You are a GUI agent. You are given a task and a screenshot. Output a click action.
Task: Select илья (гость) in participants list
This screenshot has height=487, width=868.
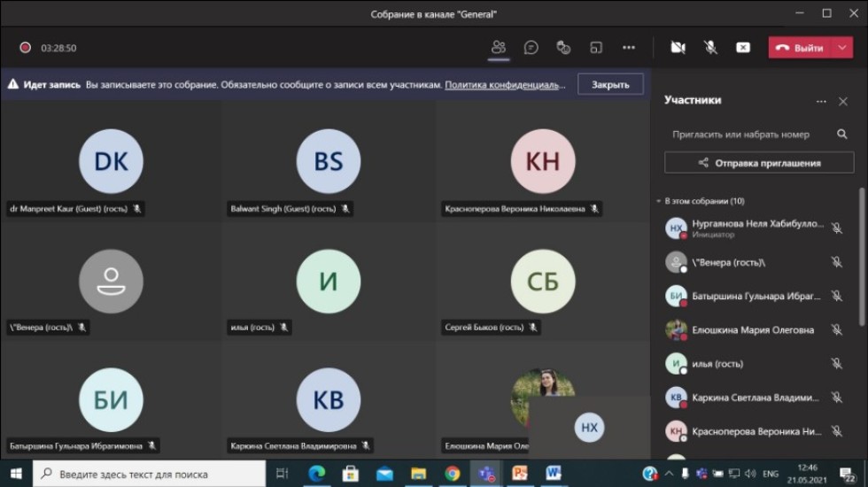[x=717, y=364]
